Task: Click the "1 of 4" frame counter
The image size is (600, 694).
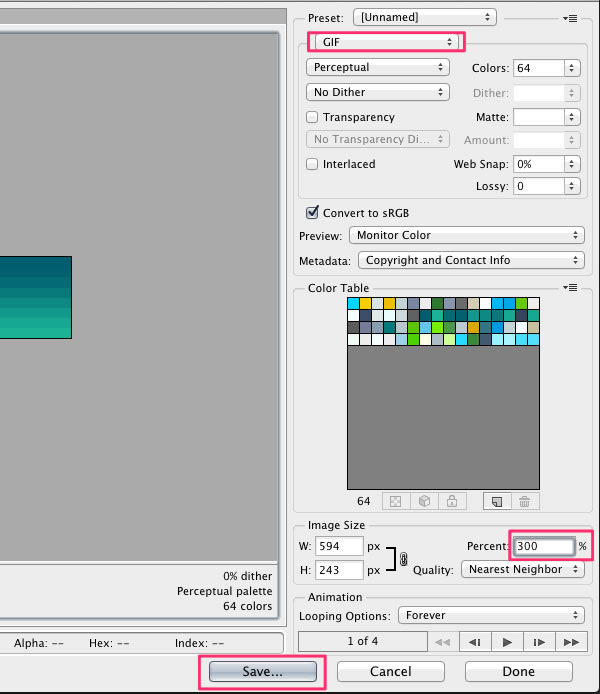Action: tap(363, 641)
